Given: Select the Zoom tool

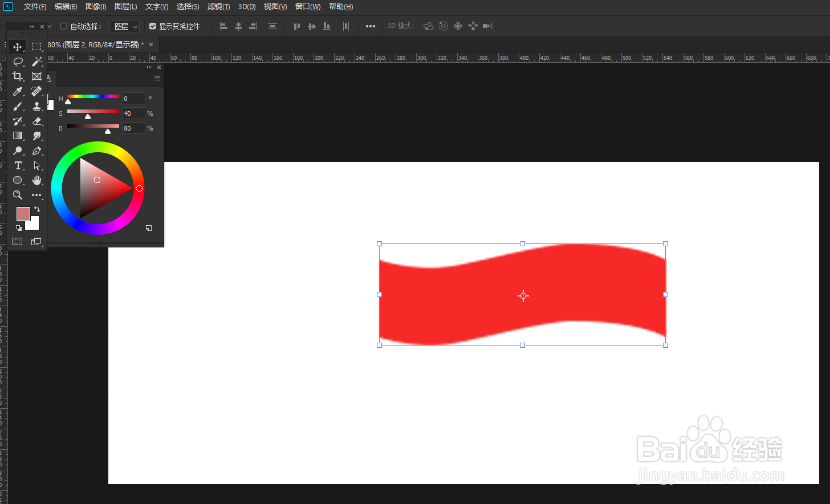Looking at the screenshot, I should 18,195.
